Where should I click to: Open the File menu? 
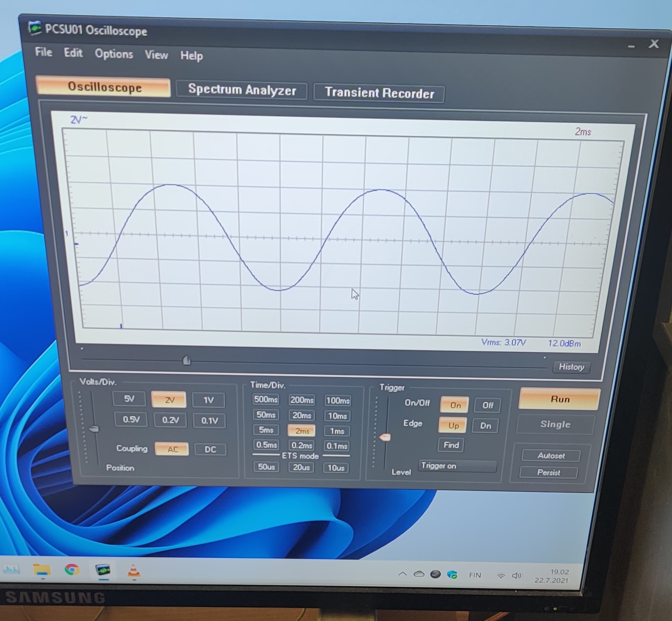tap(43, 52)
